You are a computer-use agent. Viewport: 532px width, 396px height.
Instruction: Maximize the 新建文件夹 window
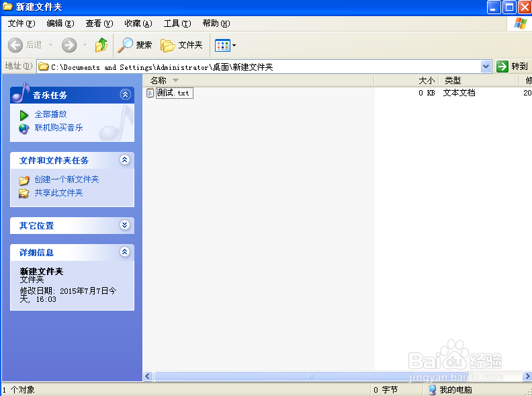pyautogui.click(x=509, y=7)
